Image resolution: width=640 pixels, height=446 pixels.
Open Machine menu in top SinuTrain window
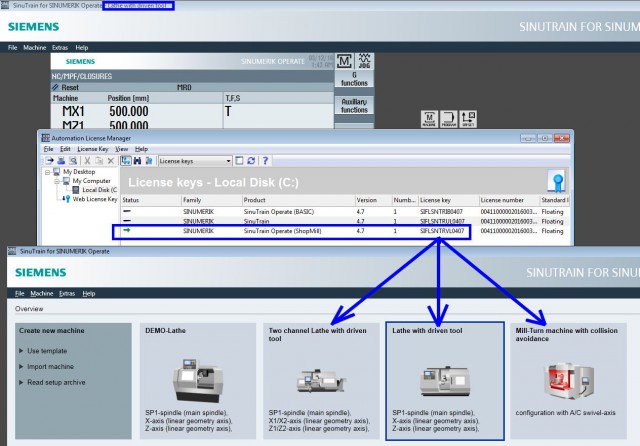(35, 48)
